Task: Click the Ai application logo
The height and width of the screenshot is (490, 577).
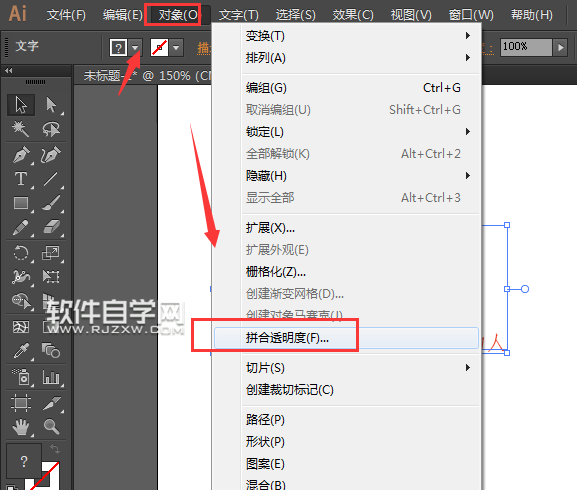Action: click(x=17, y=14)
